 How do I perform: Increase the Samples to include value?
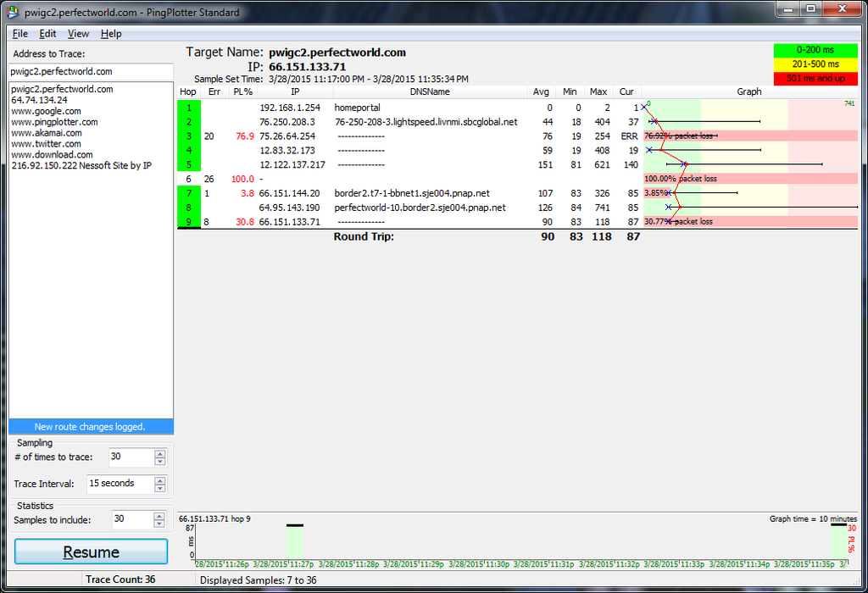[159, 516]
